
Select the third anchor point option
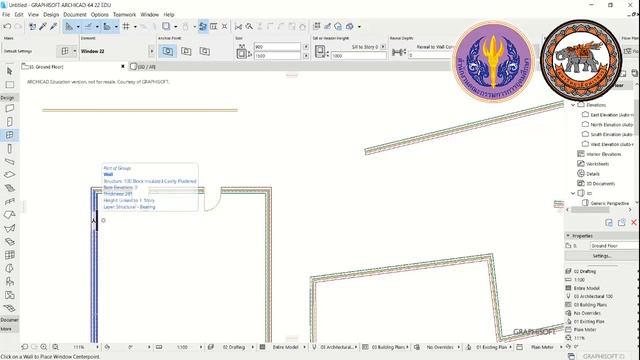pos(204,51)
